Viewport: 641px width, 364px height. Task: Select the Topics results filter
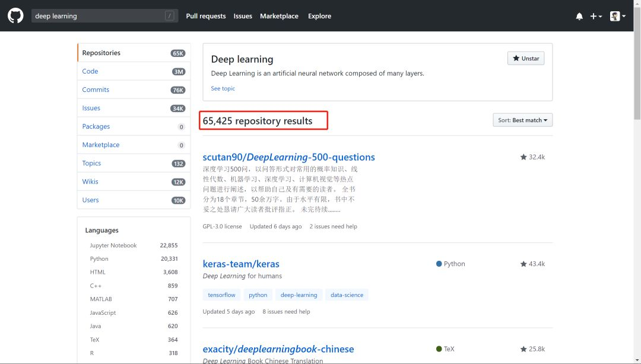(134, 163)
